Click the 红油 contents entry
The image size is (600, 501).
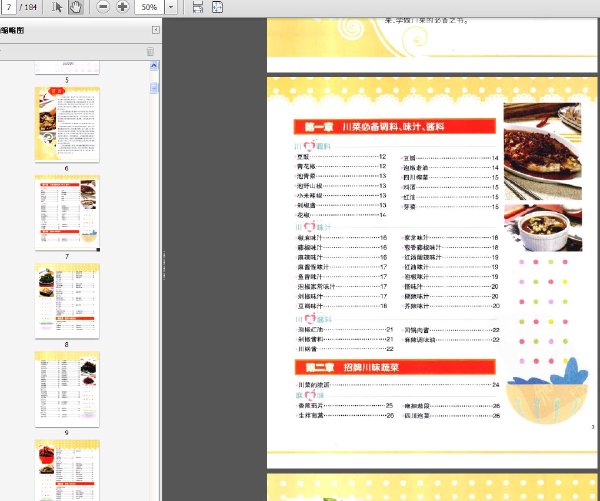click(451, 197)
